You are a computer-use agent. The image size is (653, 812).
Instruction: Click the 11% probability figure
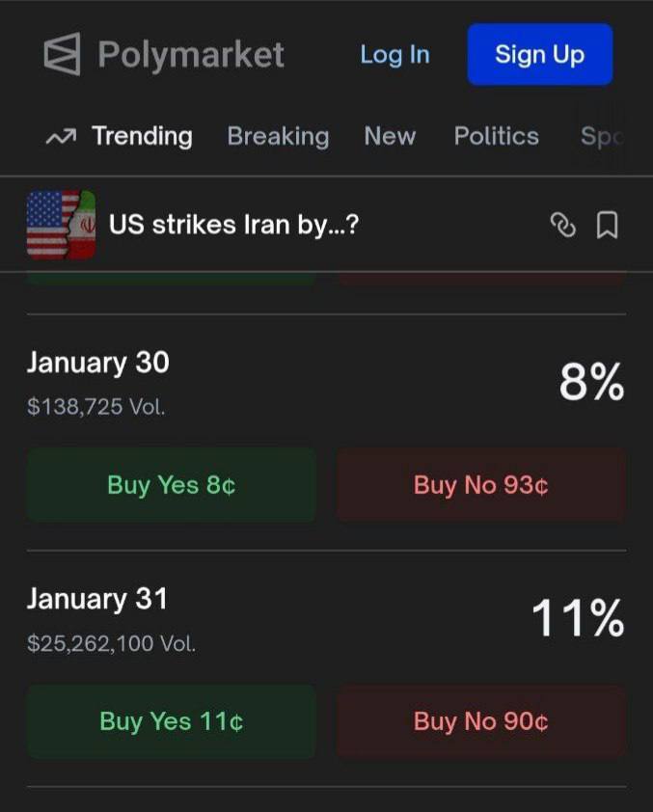click(578, 618)
